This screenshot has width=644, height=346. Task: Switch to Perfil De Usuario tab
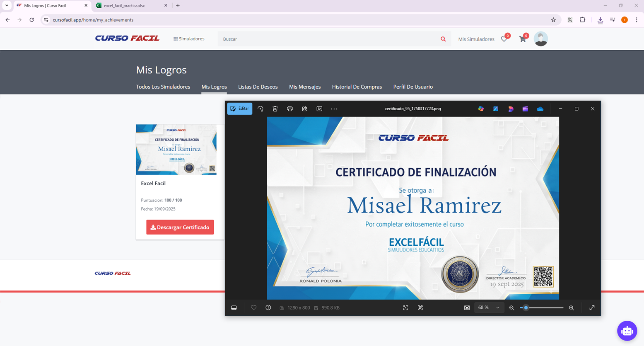[x=413, y=87]
